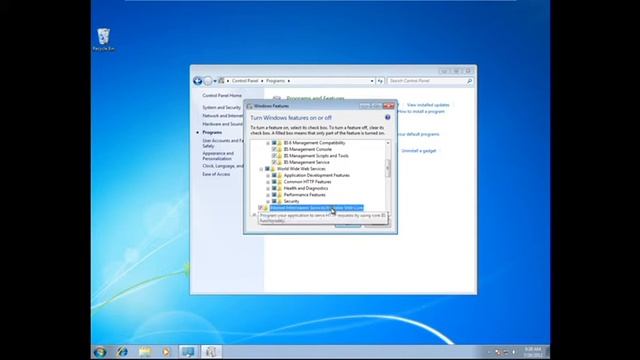Switch to the Control Panel taskbar window
640x360 pixels.
coord(188,352)
